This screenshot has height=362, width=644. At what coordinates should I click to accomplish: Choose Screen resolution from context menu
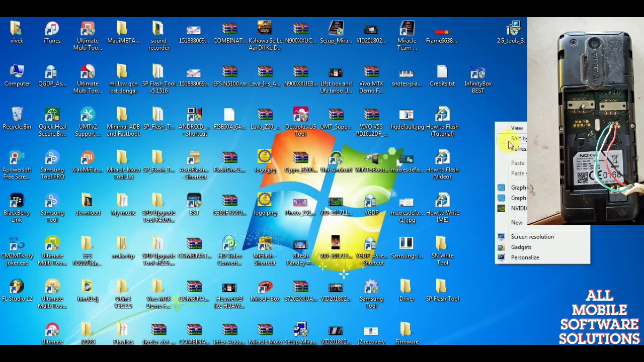coord(542,237)
